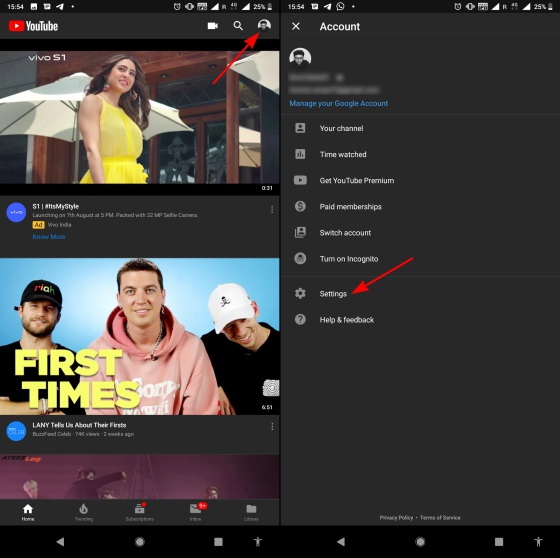Choose Switch account
The height and width of the screenshot is (558, 560).
420,233
